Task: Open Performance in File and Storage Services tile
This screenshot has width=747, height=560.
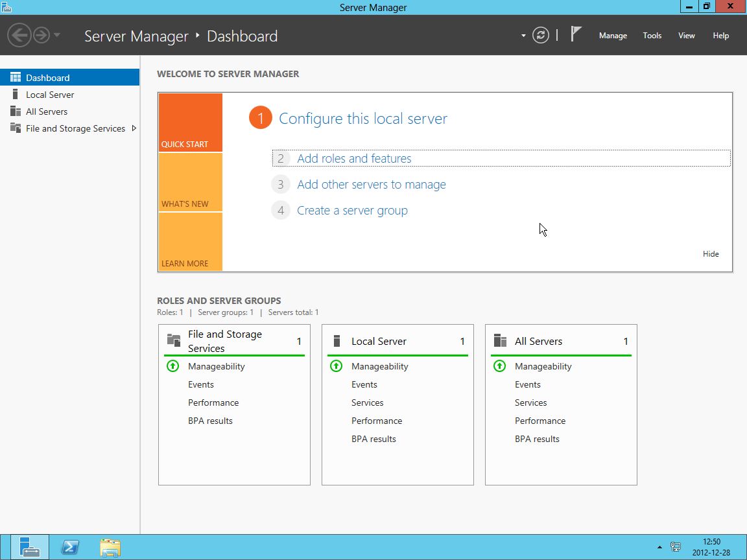Action: (213, 402)
